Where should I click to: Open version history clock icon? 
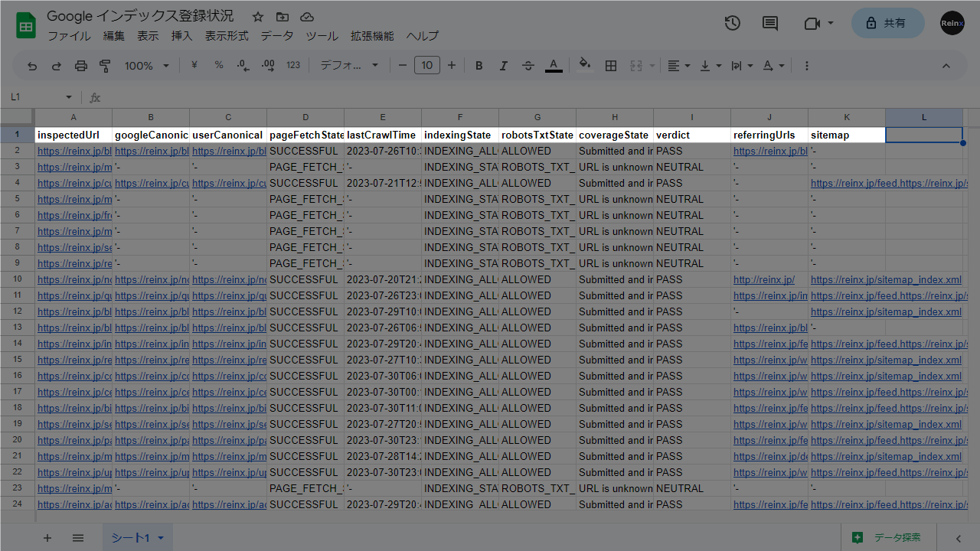[733, 23]
